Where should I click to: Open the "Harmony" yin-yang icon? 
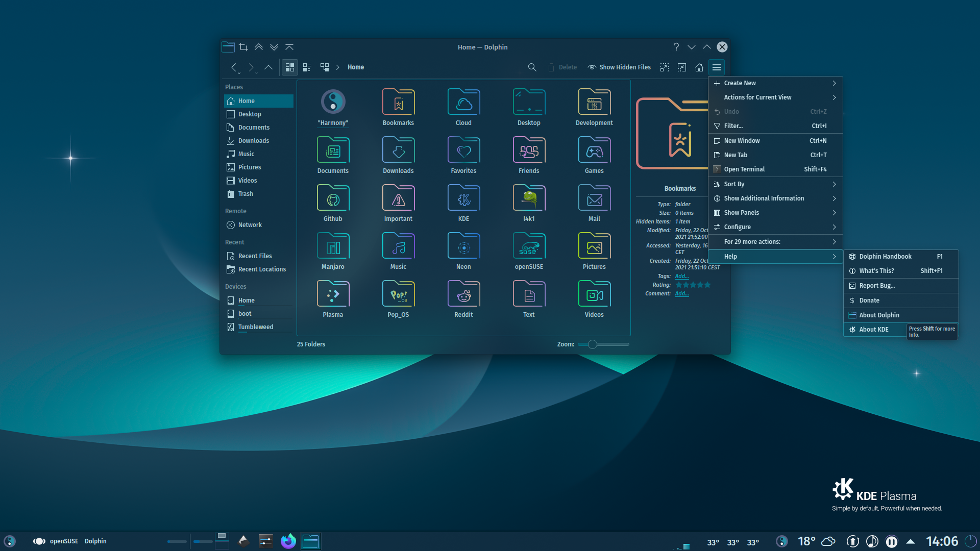tap(333, 102)
